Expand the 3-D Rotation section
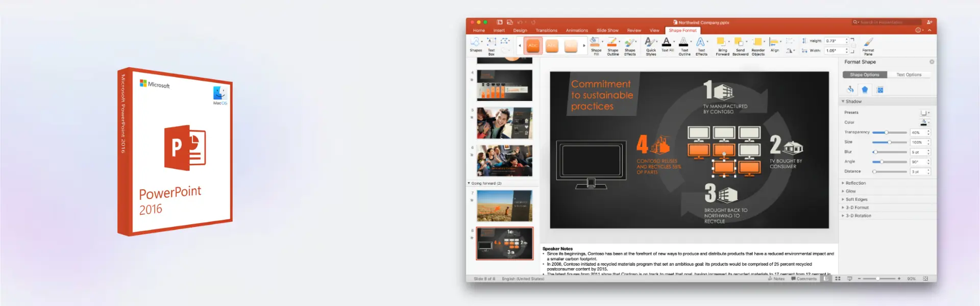 pos(843,216)
